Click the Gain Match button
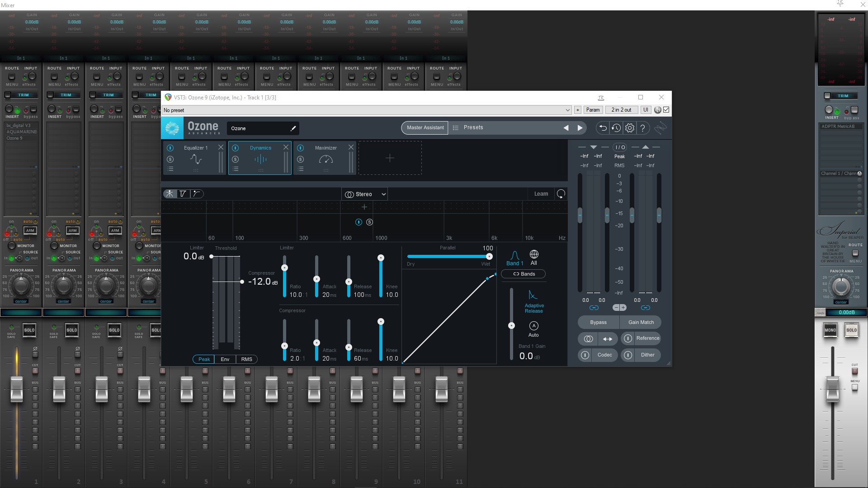The width and height of the screenshot is (868, 488). point(641,322)
